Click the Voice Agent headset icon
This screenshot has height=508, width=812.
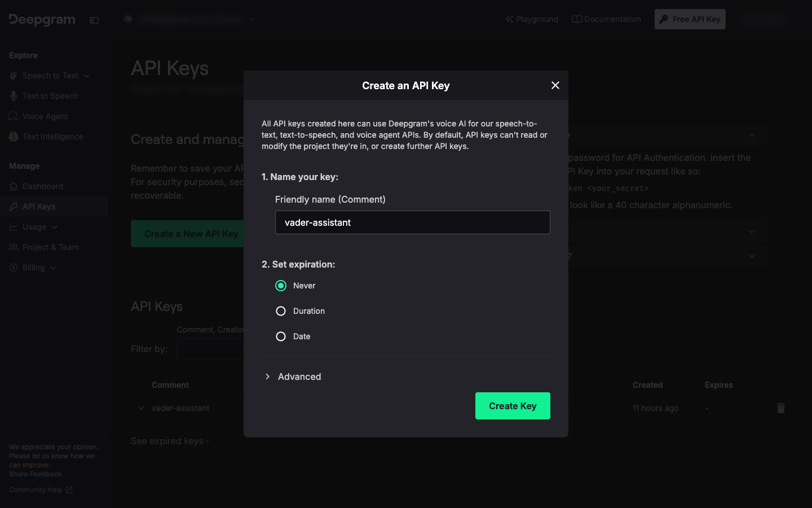point(14,116)
